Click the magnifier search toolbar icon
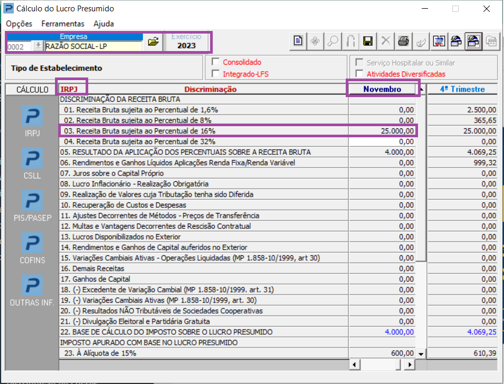 (333, 41)
